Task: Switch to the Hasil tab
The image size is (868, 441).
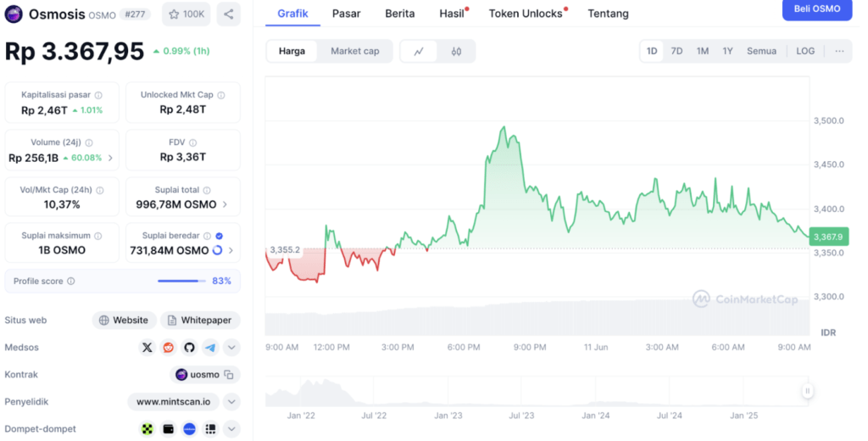Action: pos(452,14)
